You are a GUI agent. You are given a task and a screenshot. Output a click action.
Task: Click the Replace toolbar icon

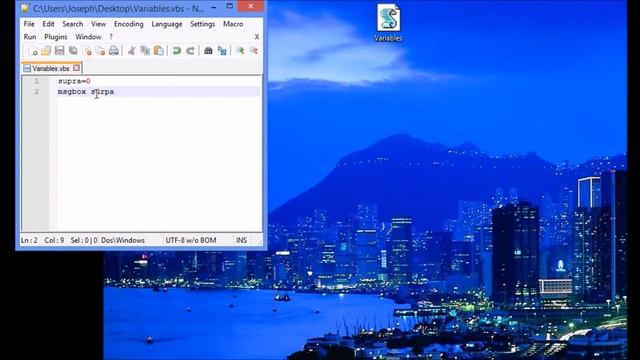222,51
